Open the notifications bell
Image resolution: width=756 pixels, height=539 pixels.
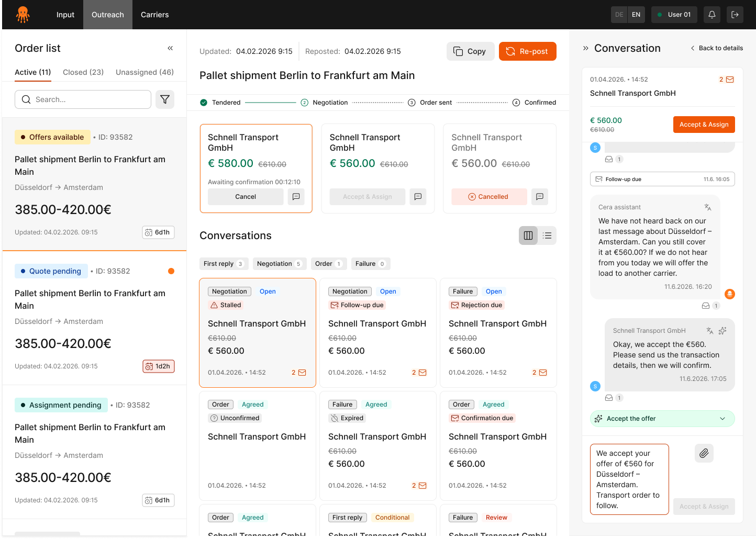pyautogui.click(x=712, y=15)
